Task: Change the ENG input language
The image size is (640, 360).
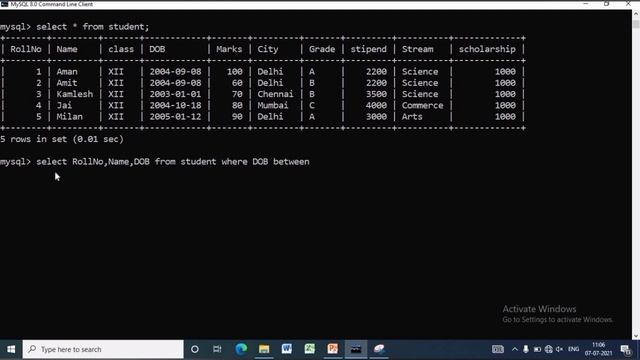Action: tap(573, 349)
